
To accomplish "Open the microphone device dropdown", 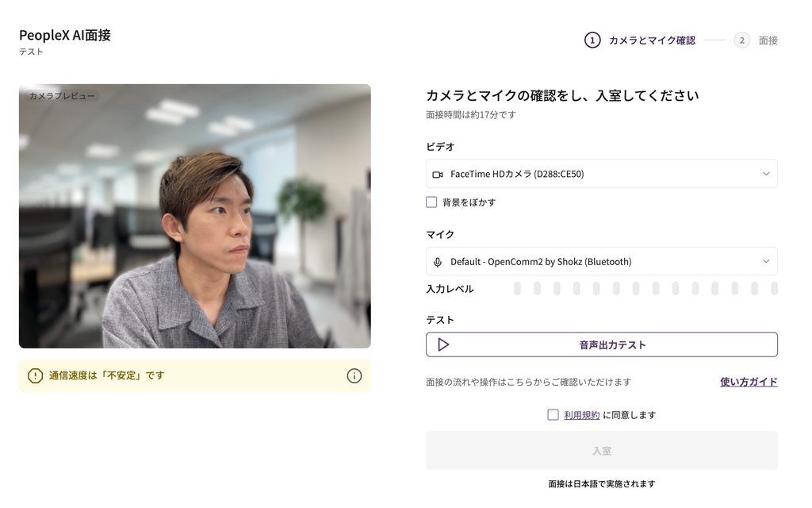I will click(x=601, y=261).
